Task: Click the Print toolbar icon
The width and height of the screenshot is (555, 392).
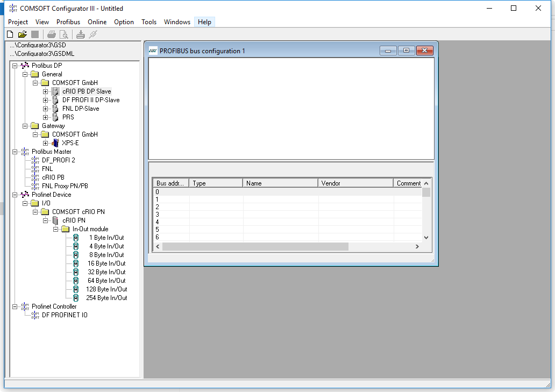Action: coord(51,34)
